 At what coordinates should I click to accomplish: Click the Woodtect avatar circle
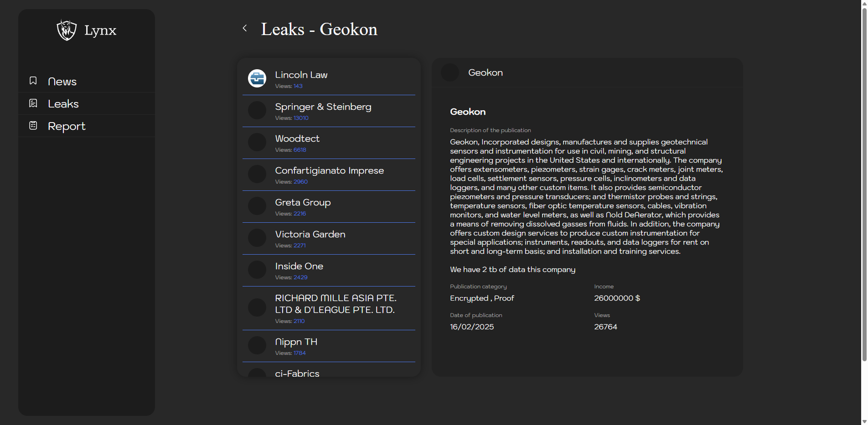coord(257,142)
